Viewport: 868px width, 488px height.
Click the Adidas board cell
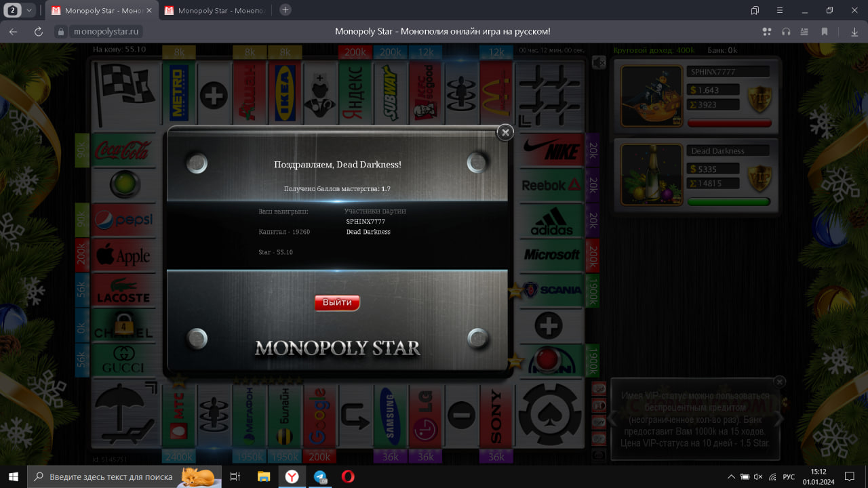pos(551,220)
